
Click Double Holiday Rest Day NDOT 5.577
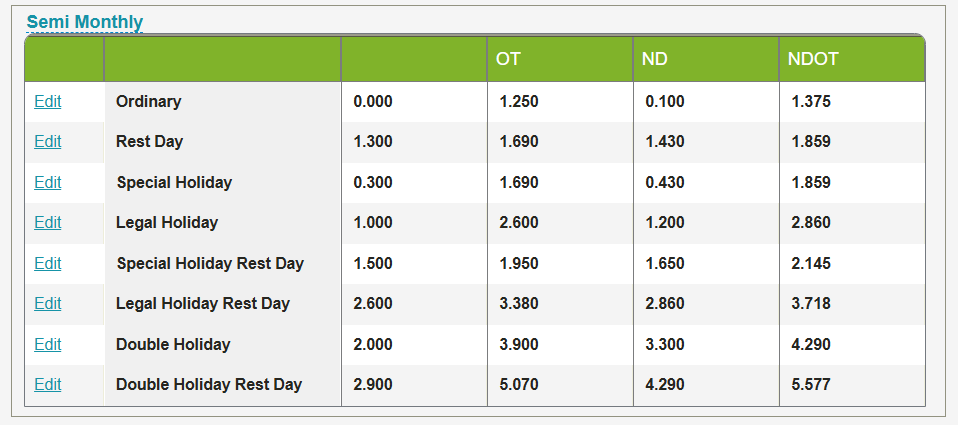tap(811, 384)
